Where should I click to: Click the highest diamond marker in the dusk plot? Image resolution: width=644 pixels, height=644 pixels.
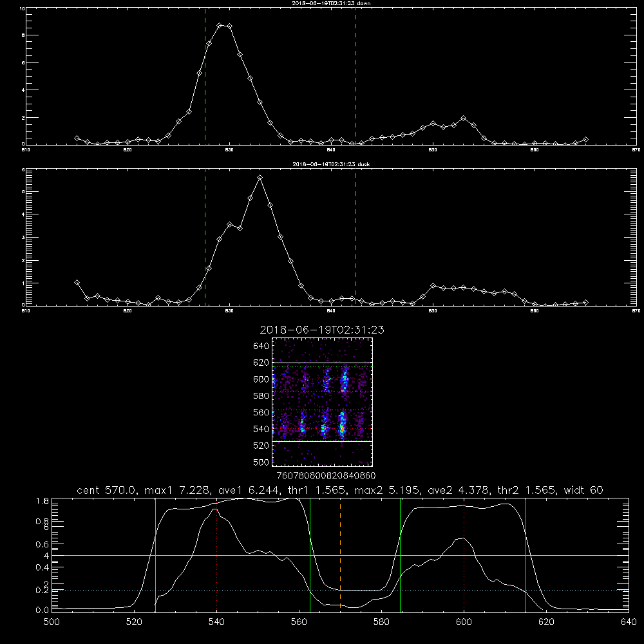coord(260,178)
